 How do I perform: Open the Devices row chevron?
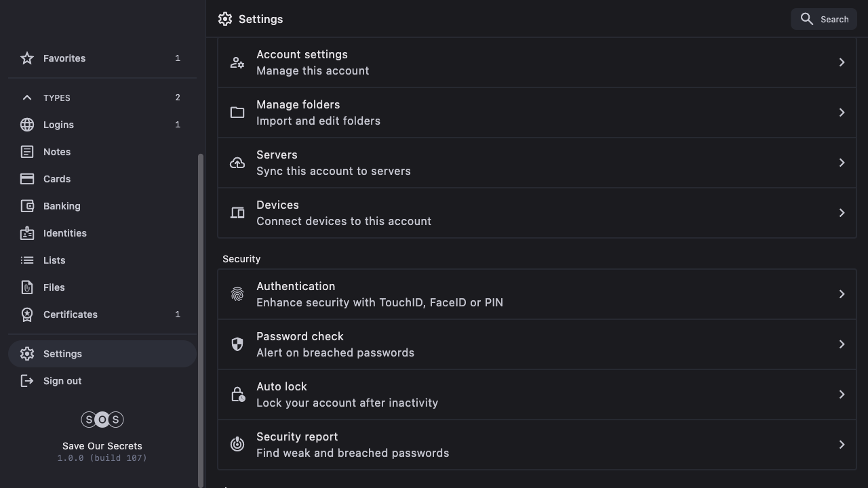point(842,213)
